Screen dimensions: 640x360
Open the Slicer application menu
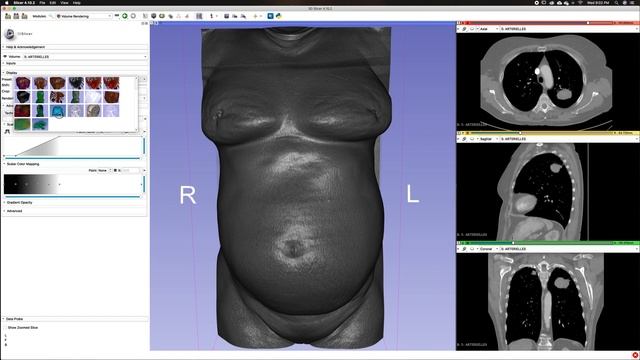pos(23,2)
